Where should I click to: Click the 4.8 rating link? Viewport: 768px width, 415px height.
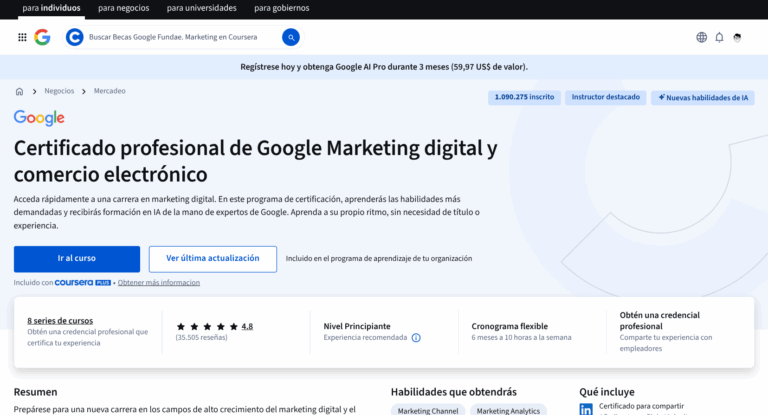[247, 326]
